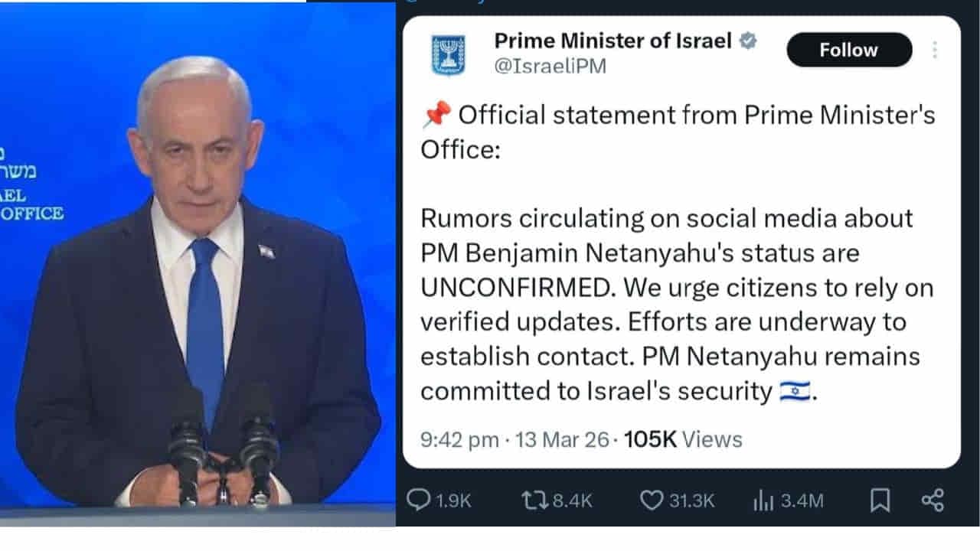Toggle Follow for @IsraeliPM
The image size is (980, 551).
[x=848, y=49]
